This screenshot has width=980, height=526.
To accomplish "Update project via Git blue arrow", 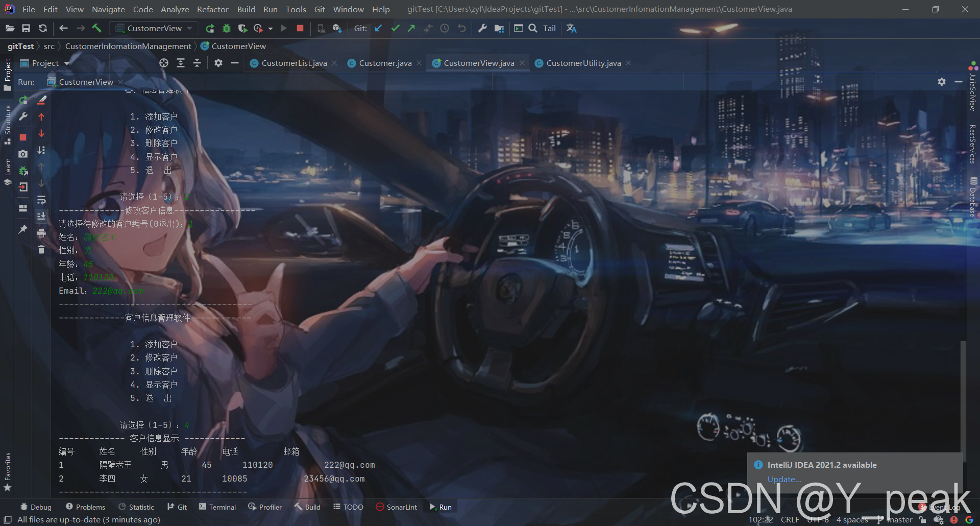I will pyautogui.click(x=378, y=28).
